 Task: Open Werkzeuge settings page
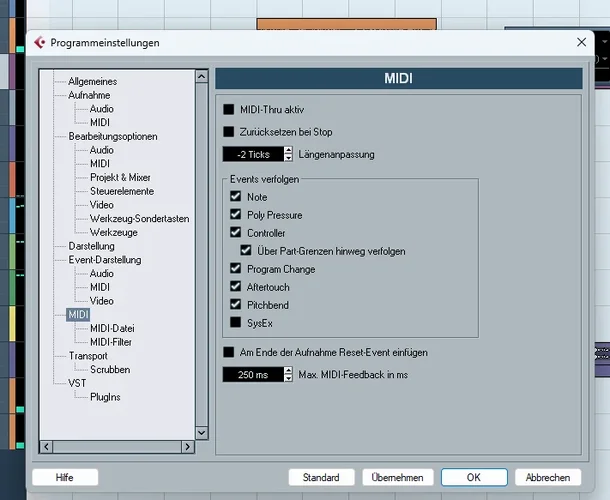click(114, 232)
